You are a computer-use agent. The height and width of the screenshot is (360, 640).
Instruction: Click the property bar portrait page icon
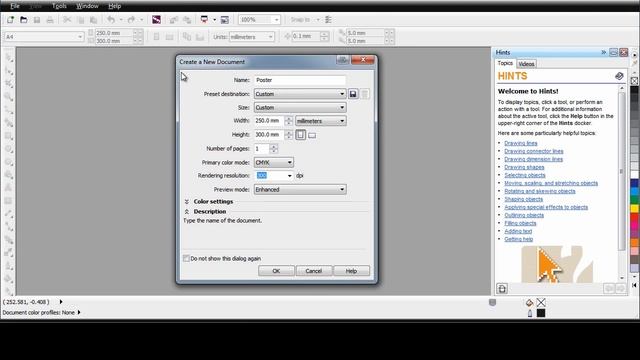(x=156, y=37)
